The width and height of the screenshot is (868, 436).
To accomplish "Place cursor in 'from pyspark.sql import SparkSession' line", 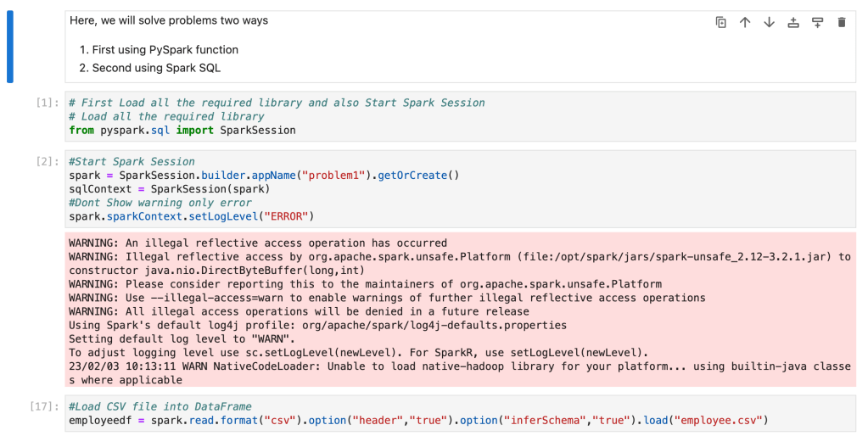I will click(x=182, y=131).
